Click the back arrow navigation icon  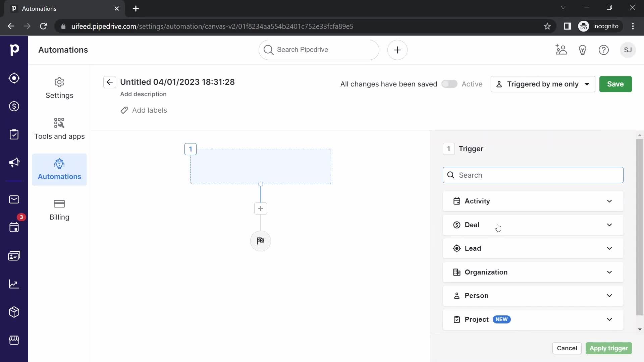(x=110, y=82)
